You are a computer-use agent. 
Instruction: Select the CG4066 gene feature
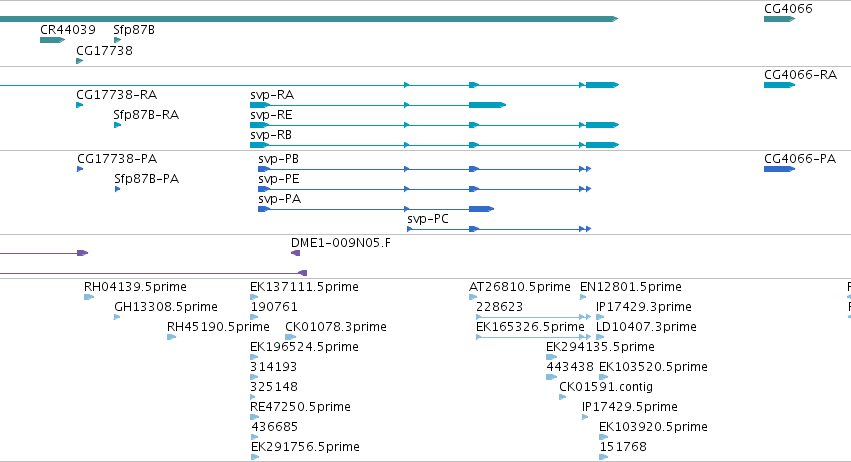pyautogui.click(x=779, y=19)
